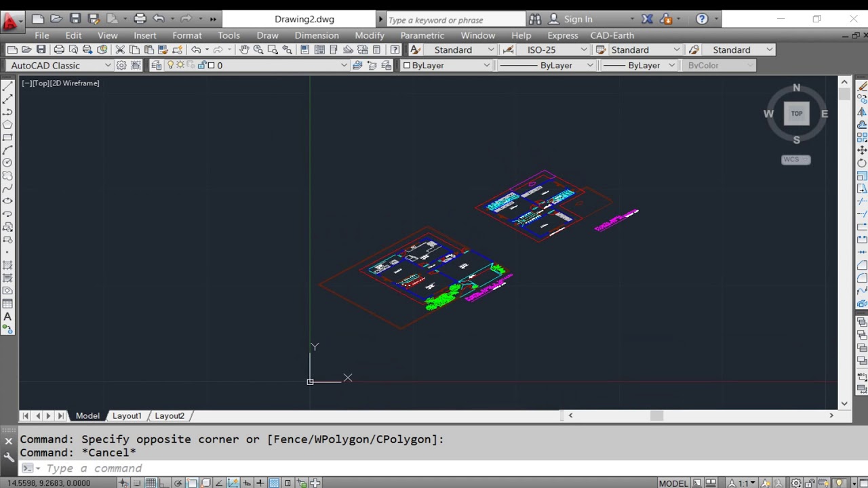Select the Polyline tool
This screenshot has height=488, width=868.
point(7,112)
